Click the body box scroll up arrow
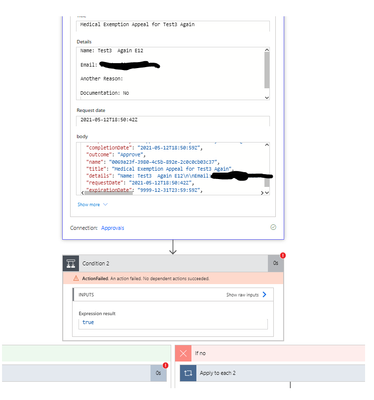 pyautogui.click(x=267, y=145)
